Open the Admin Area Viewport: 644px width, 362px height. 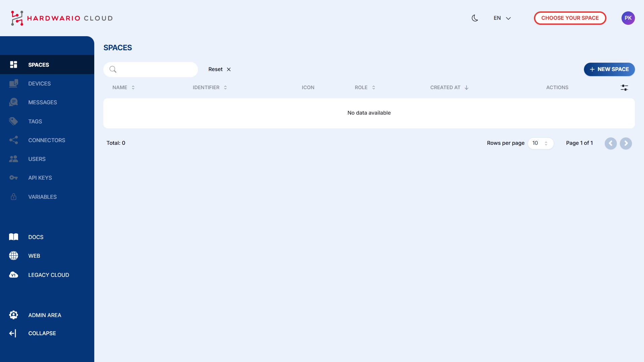[44, 315]
